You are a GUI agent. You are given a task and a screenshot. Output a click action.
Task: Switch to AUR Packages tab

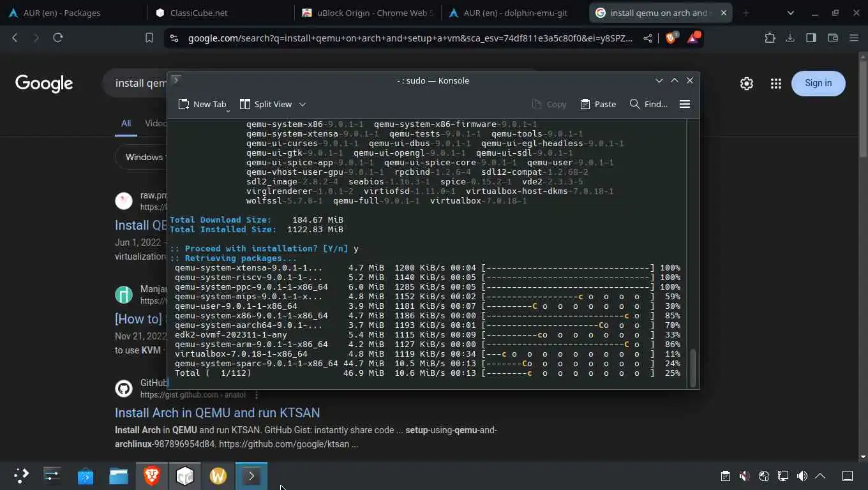[x=73, y=13]
